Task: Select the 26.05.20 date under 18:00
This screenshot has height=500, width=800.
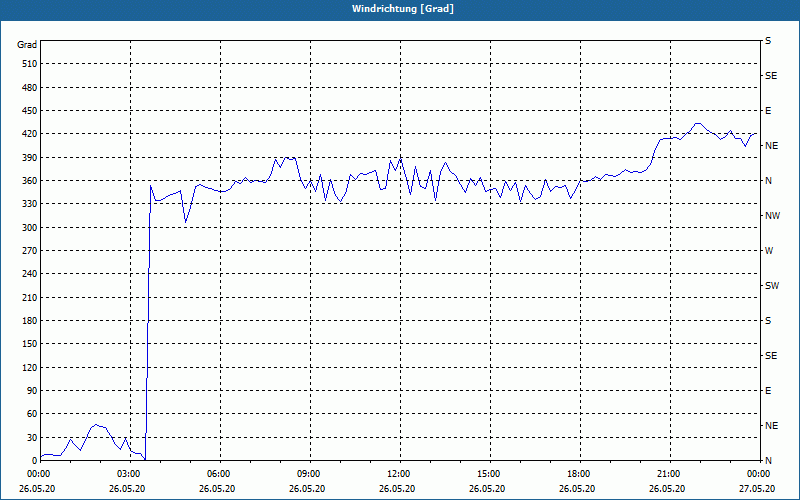Action: [x=577, y=489]
